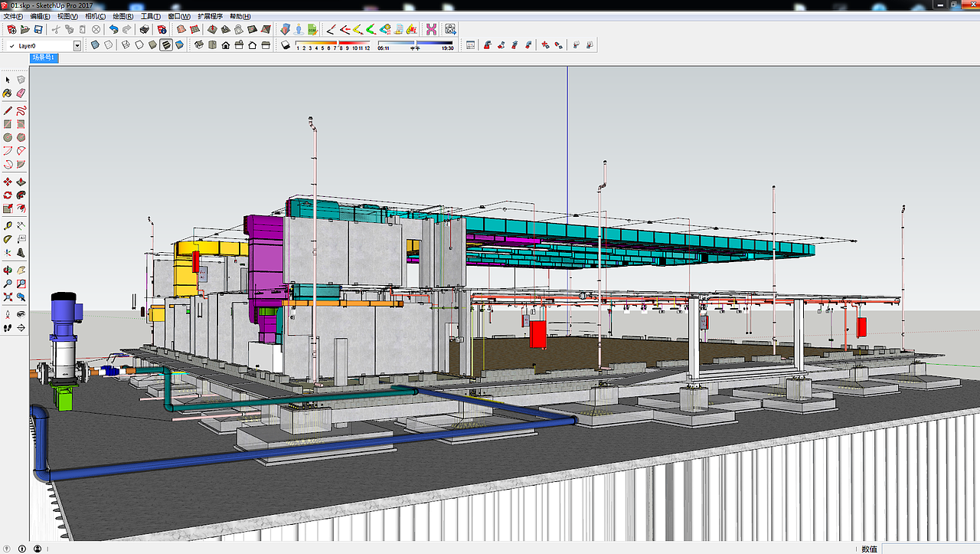
Task: Switch to the 场景号1 scene tab
Action: point(44,57)
